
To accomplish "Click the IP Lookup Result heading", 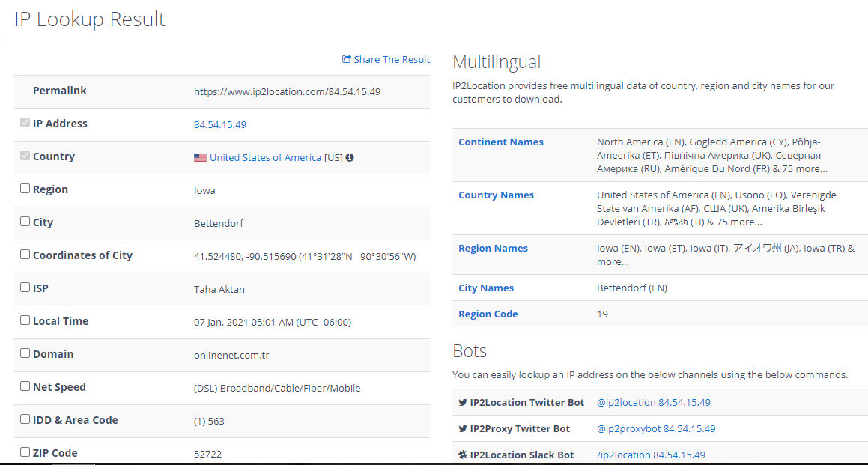I will [90, 19].
